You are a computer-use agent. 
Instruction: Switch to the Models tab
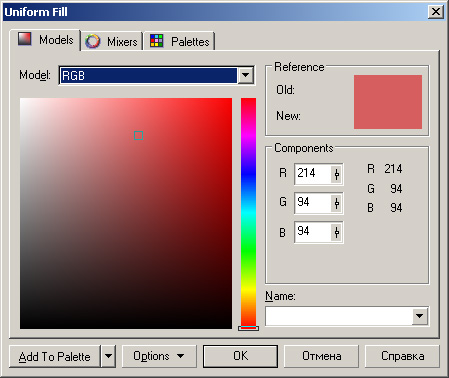tap(45, 40)
